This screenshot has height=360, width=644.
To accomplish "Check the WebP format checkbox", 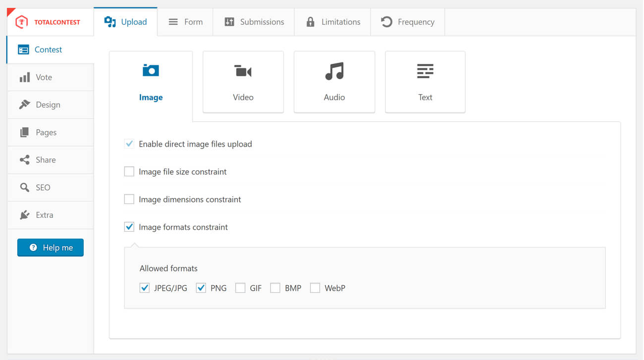I will [315, 288].
